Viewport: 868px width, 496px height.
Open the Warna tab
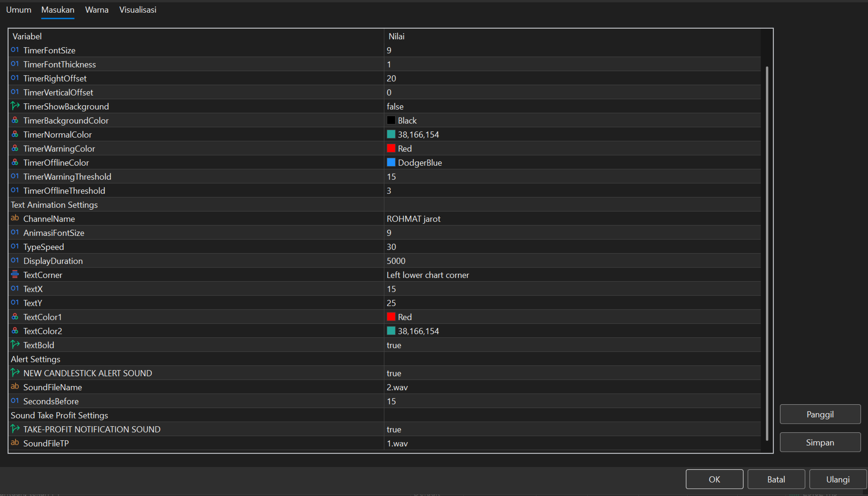pyautogui.click(x=97, y=10)
